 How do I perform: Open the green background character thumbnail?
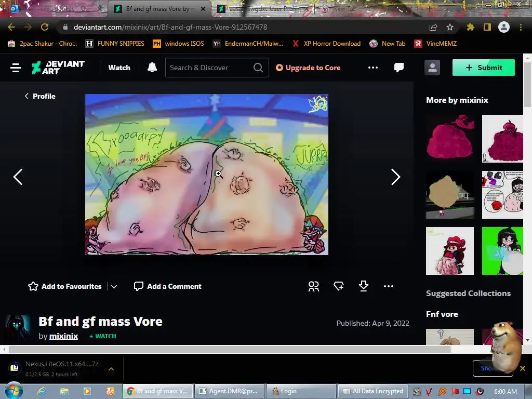coord(502,251)
